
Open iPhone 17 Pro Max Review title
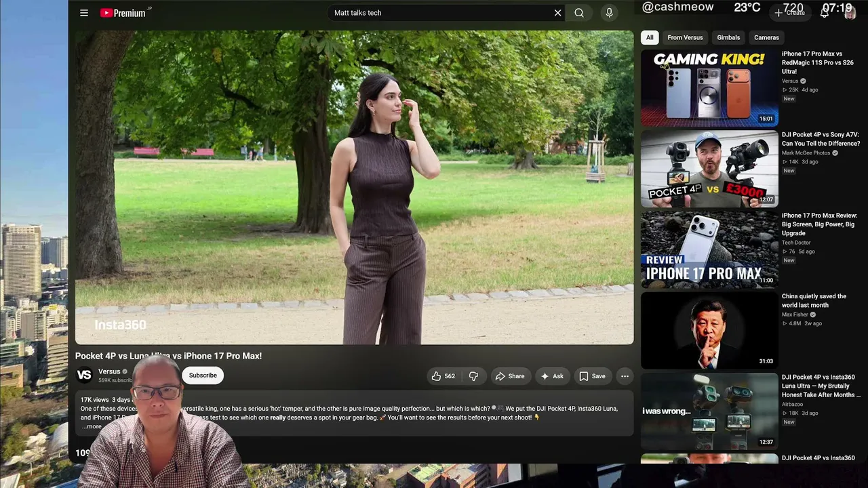coord(819,224)
